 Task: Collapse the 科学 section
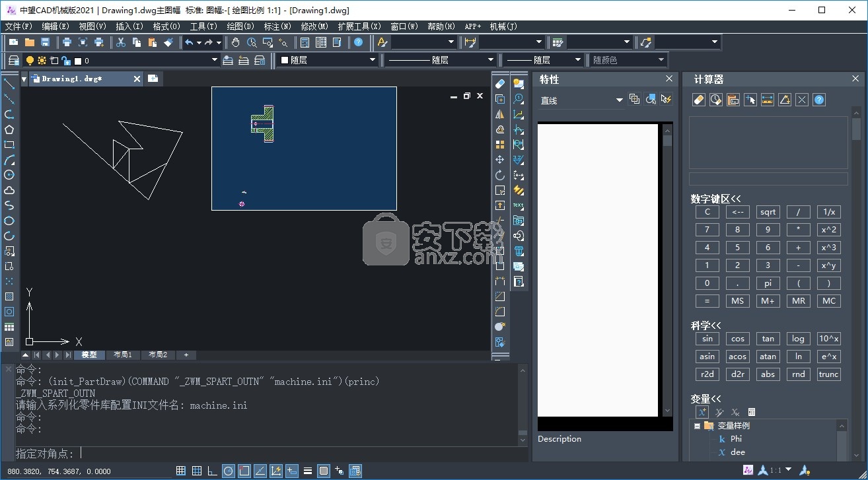(706, 325)
